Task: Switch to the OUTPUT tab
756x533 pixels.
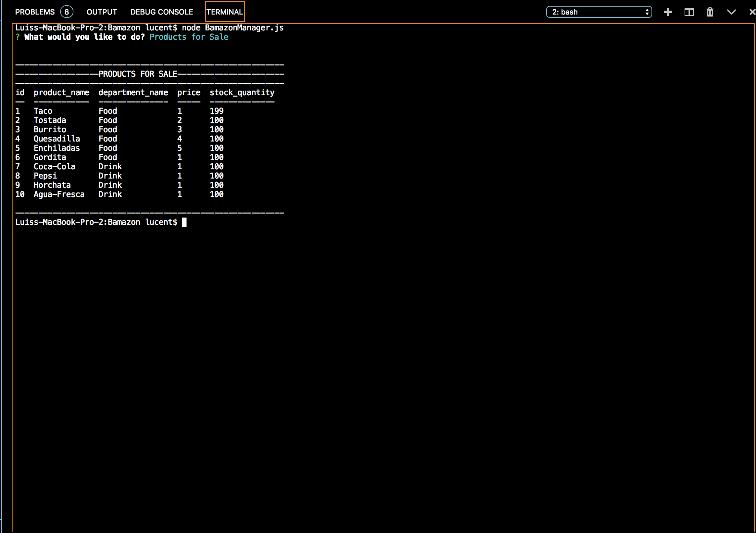Action: (x=102, y=12)
